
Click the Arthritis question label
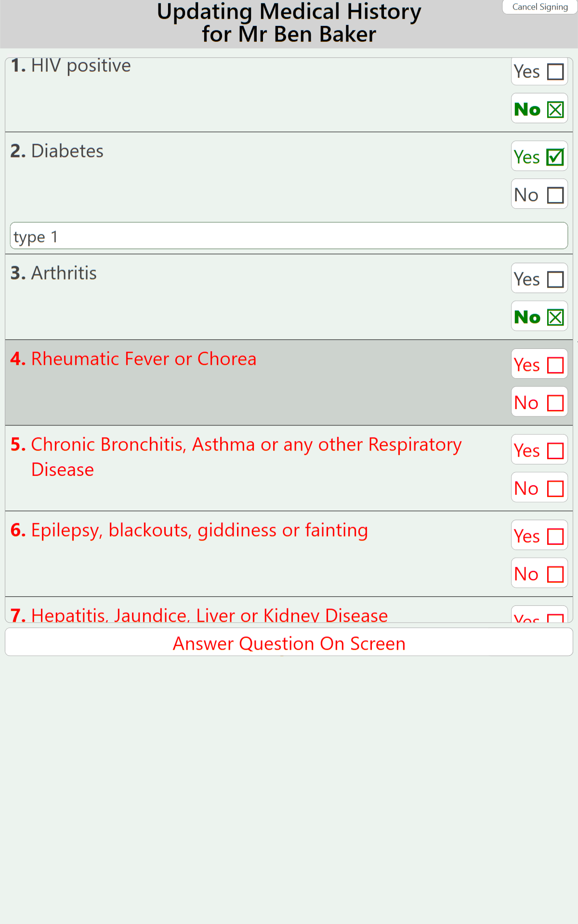(x=64, y=273)
